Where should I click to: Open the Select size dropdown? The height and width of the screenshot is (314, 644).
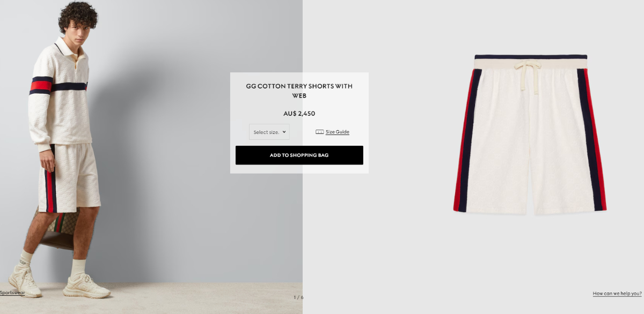269,132
